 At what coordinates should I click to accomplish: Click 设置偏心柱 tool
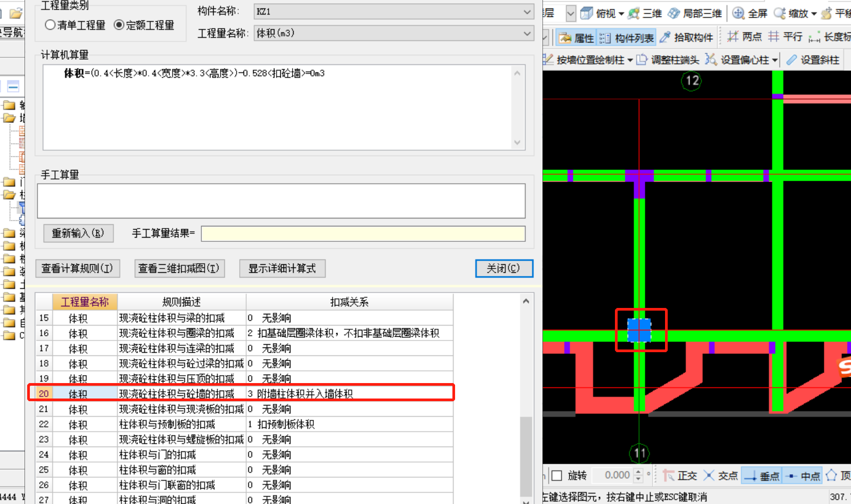click(x=738, y=60)
